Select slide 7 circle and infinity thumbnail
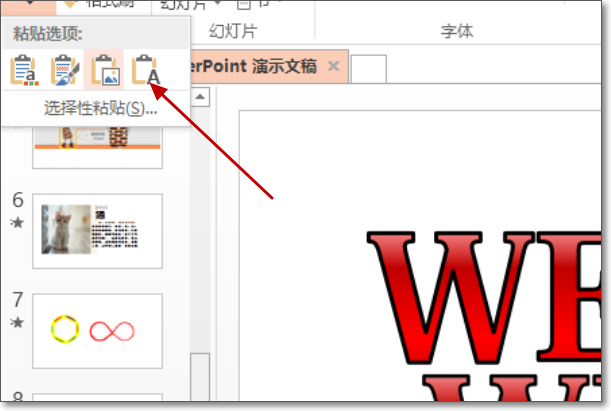Screen dimensions: 611x411 pos(97,331)
